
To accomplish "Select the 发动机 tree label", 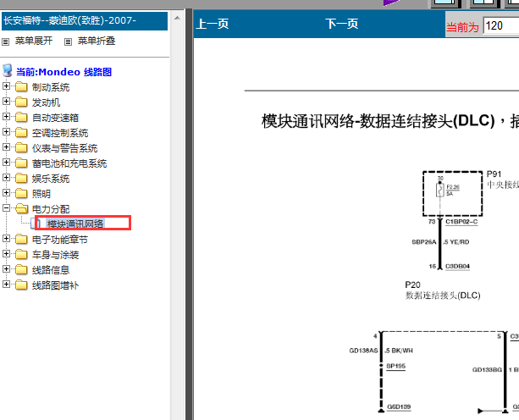I will (46, 102).
